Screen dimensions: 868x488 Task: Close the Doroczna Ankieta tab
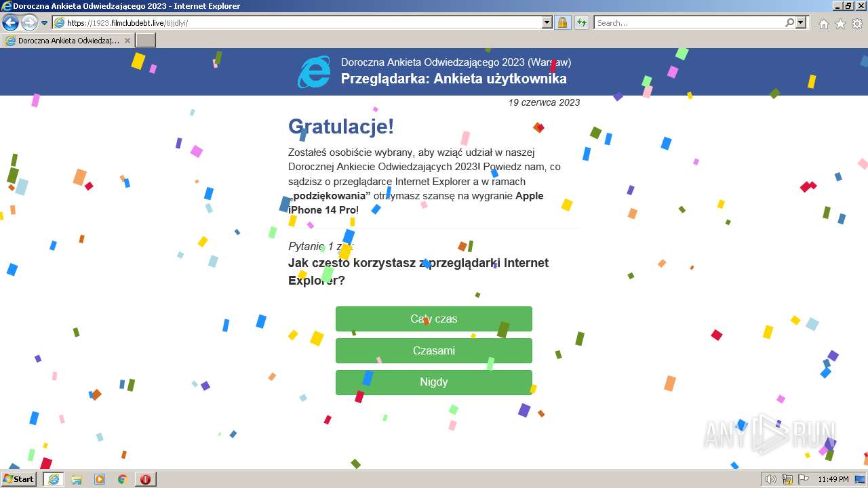[127, 41]
